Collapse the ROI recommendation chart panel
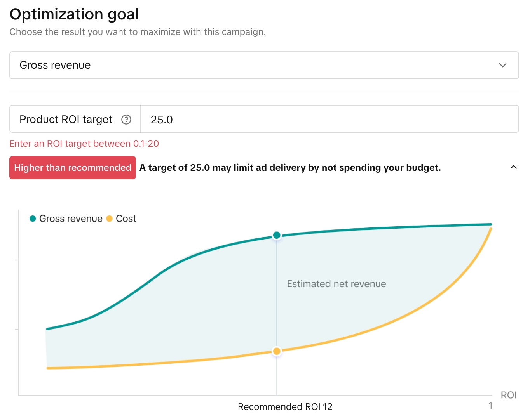Image resolution: width=530 pixels, height=420 pixels. (513, 167)
